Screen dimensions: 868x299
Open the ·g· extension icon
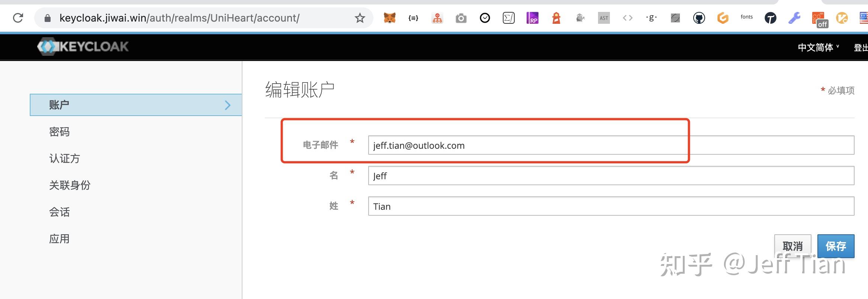tap(651, 18)
